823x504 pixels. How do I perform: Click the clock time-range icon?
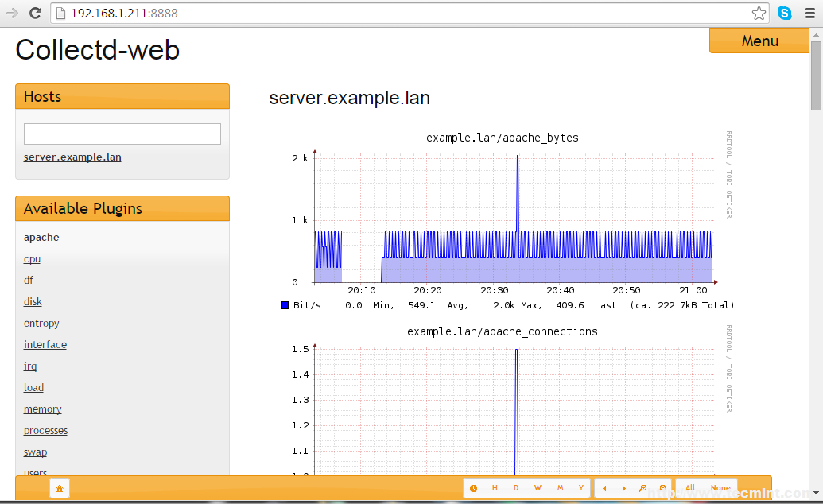pyautogui.click(x=474, y=488)
